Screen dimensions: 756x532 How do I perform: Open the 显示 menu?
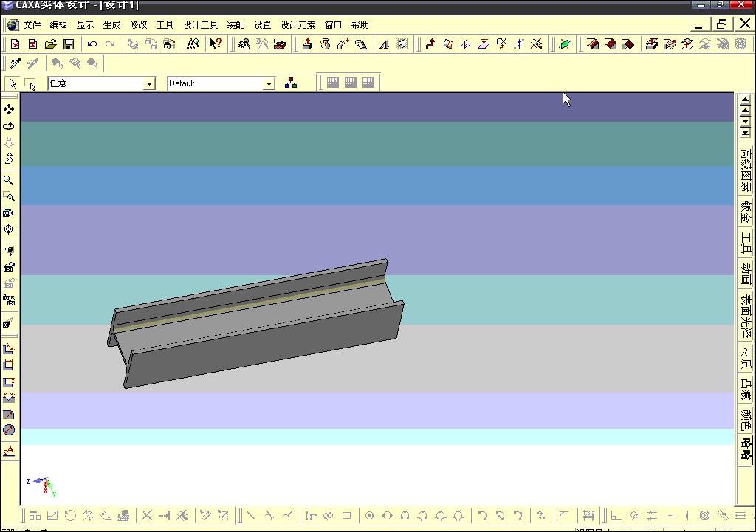click(86, 25)
